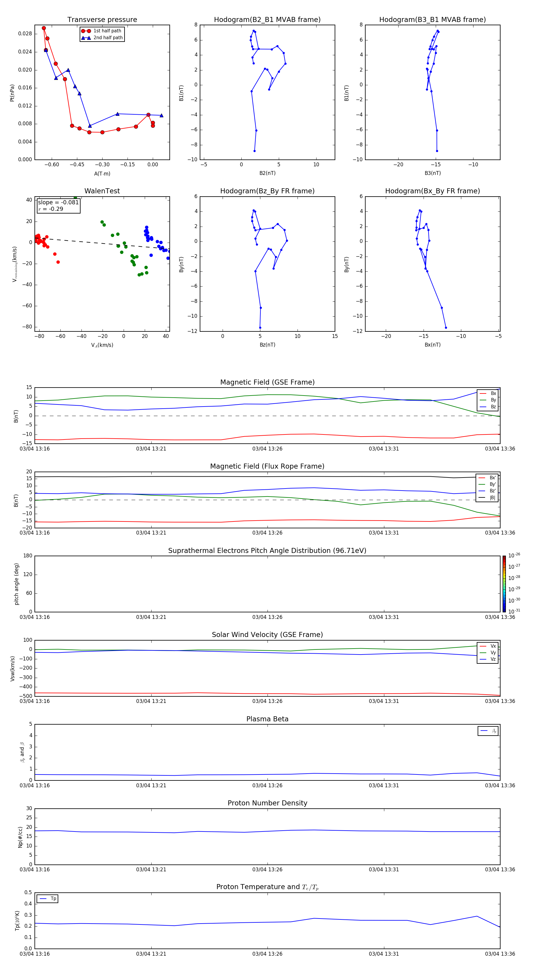This screenshot has width=535, height=980.
Task: Click the rainbow colorbar beside the pitch angle panel
Action: (x=504, y=584)
